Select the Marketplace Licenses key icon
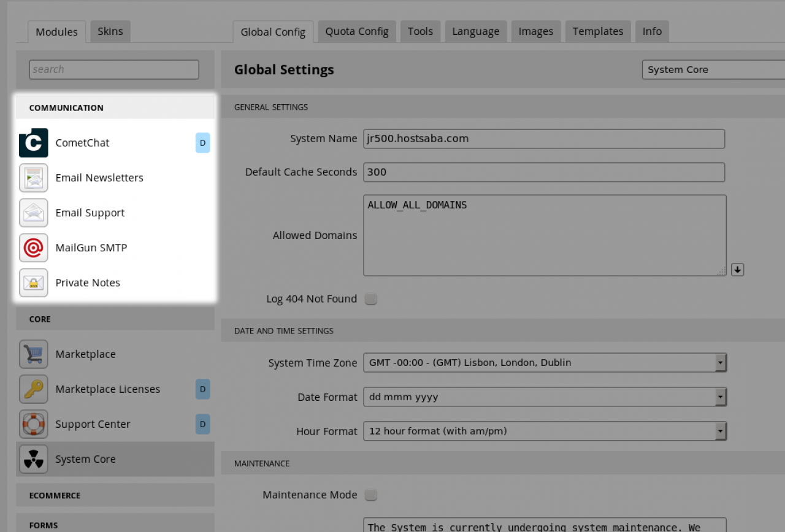785x532 pixels. pos(33,389)
